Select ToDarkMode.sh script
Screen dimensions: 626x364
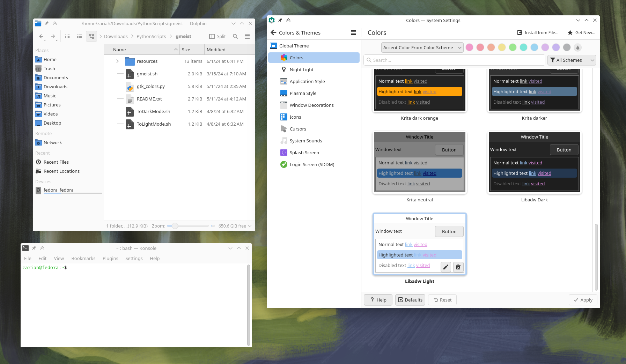pos(154,111)
